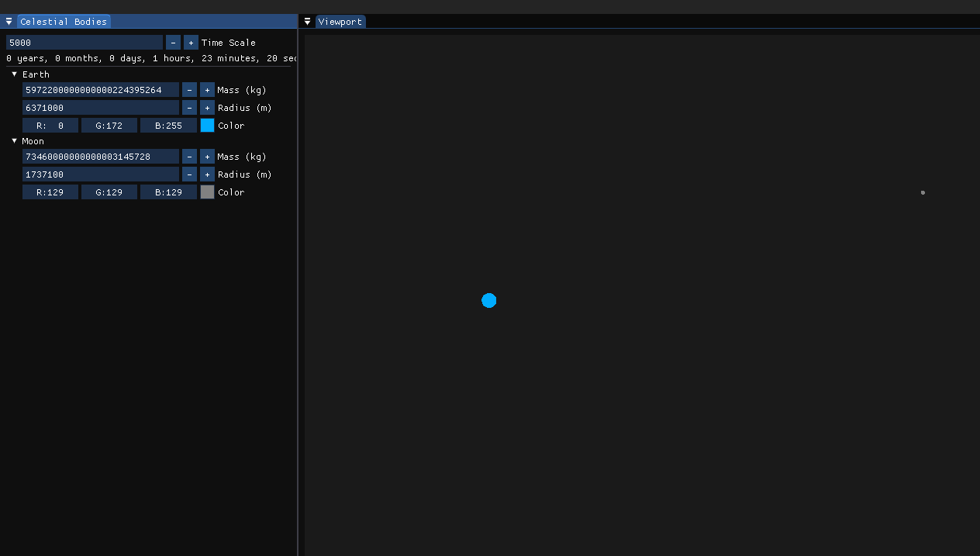Decrease Earth Radius using minus button
The image size is (980, 556).
pyautogui.click(x=189, y=108)
